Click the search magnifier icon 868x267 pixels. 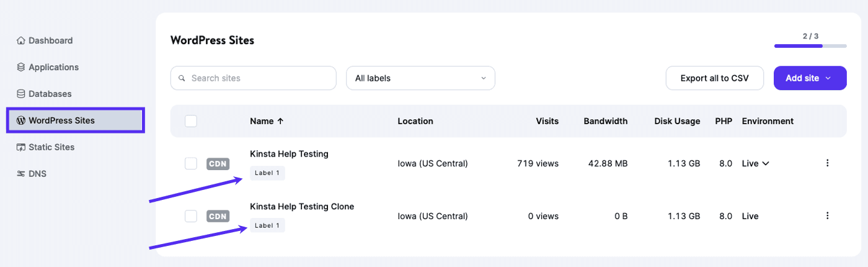pyautogui.click(x=182, y=78)
